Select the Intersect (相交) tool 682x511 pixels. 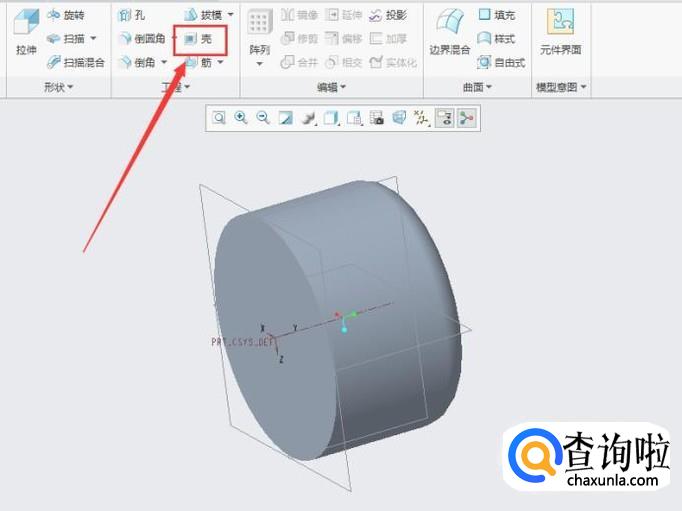click(344, 63)
